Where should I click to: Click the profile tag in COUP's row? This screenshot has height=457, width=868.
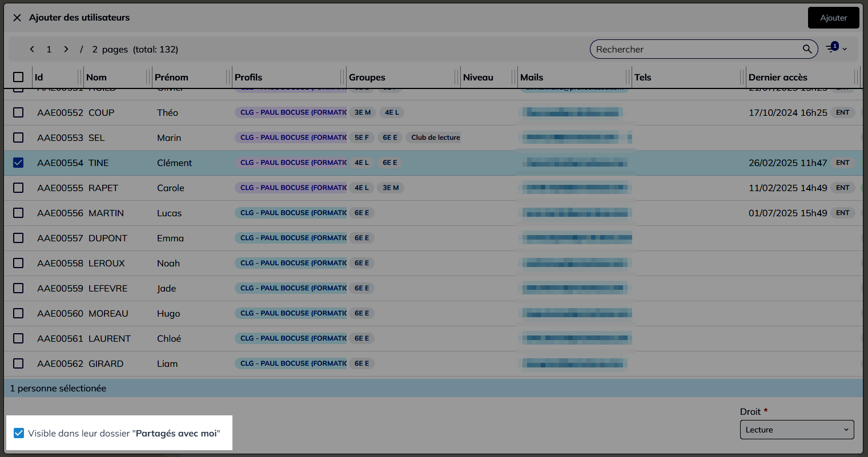tap(291, 112)
